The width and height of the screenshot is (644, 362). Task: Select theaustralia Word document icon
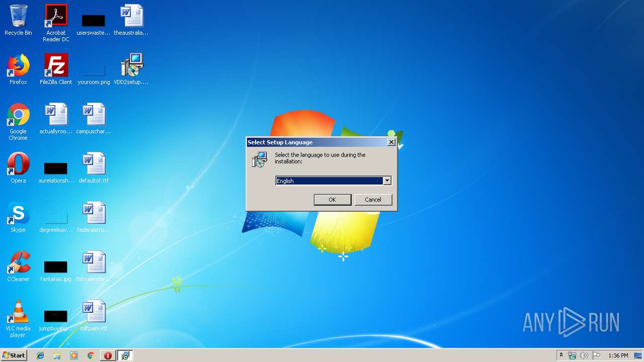131,20
